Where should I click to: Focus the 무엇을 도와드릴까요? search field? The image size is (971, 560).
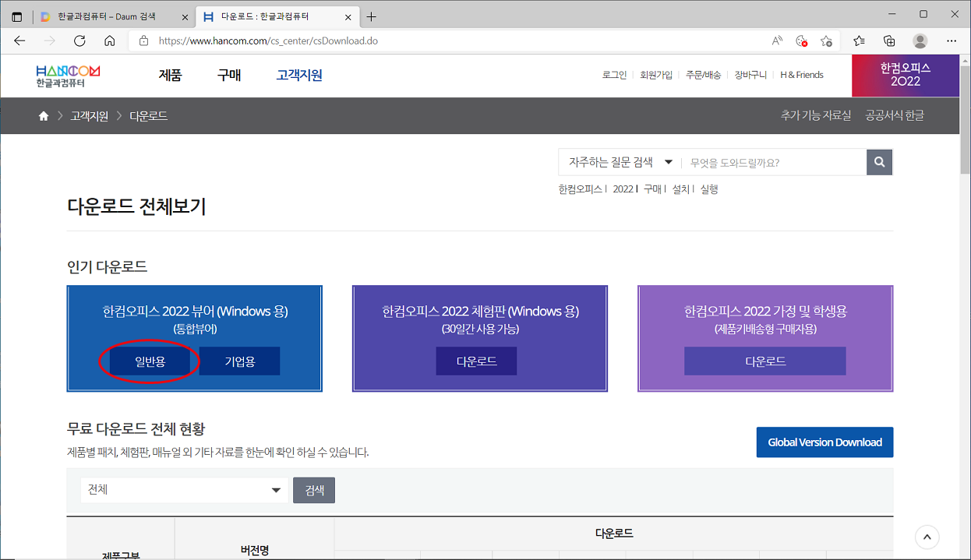[x=774, y=162]
